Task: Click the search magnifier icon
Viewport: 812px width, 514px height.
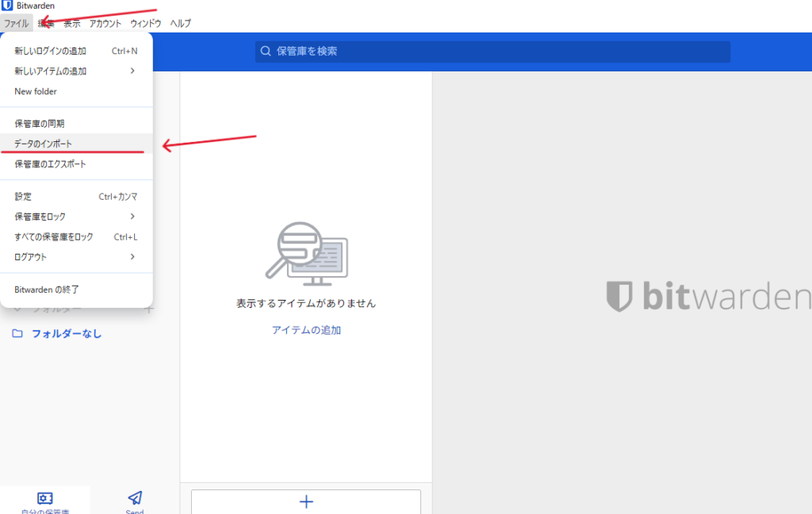Action: click(266, 52)
